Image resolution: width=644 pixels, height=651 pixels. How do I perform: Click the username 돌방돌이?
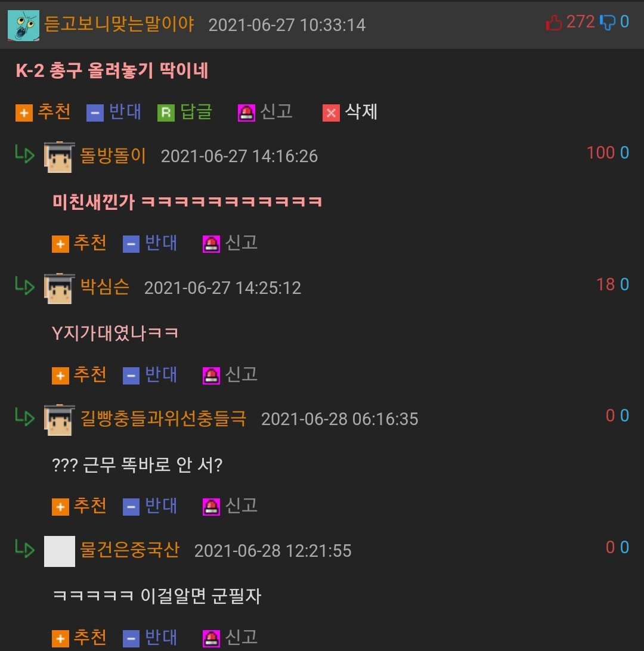pos(113,156)
